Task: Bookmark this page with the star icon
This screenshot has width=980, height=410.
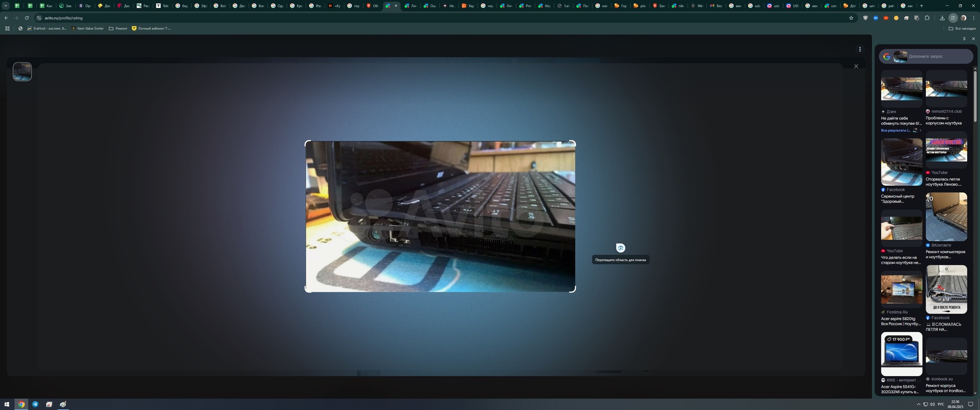Action: [x=851, y=18]
